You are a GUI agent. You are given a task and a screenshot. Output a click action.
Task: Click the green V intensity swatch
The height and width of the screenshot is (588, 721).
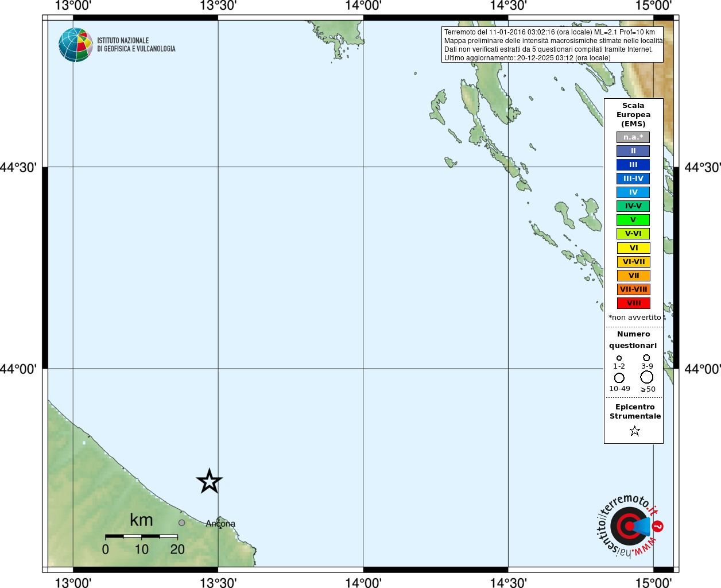(633, 220)
